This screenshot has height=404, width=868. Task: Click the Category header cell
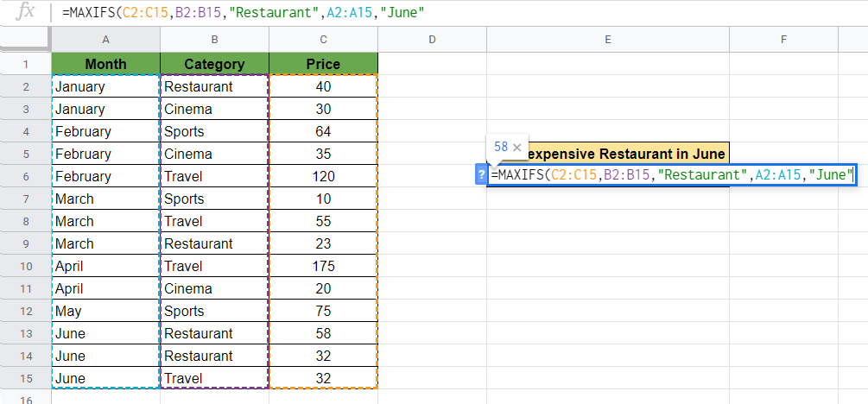click(214, 64)
